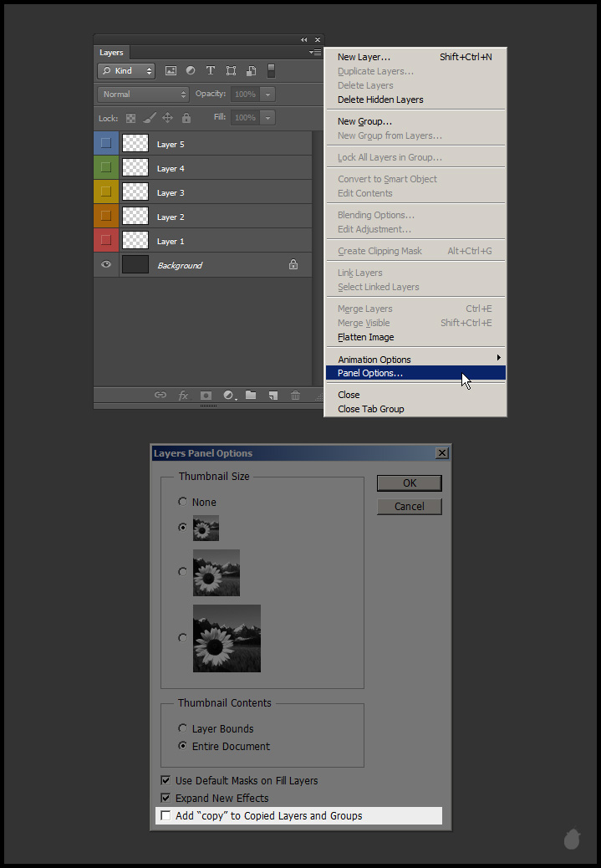Click the lock transparent pixels icon
Image resolution: width=601 pixels, height=868 pixels.
tap(131, 119)
